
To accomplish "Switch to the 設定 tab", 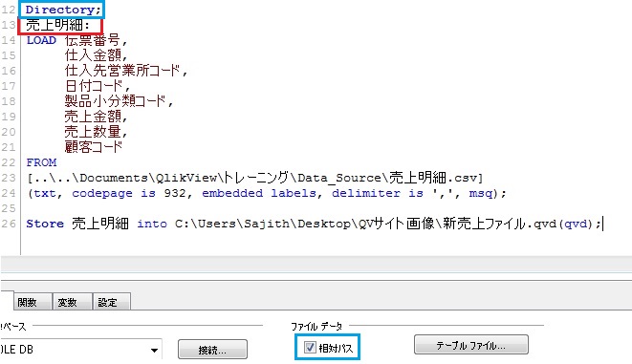I will click(x=112, y=302).
